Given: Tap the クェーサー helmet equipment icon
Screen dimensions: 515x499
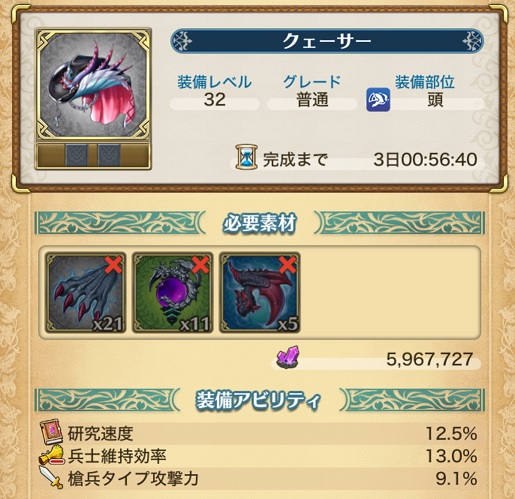Looking at the screenshot, I should click(x=93, y=86).
